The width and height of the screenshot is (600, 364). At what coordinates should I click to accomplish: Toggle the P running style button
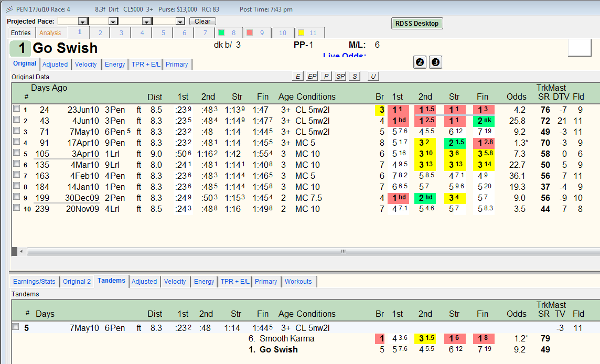[x=326, y=76]
